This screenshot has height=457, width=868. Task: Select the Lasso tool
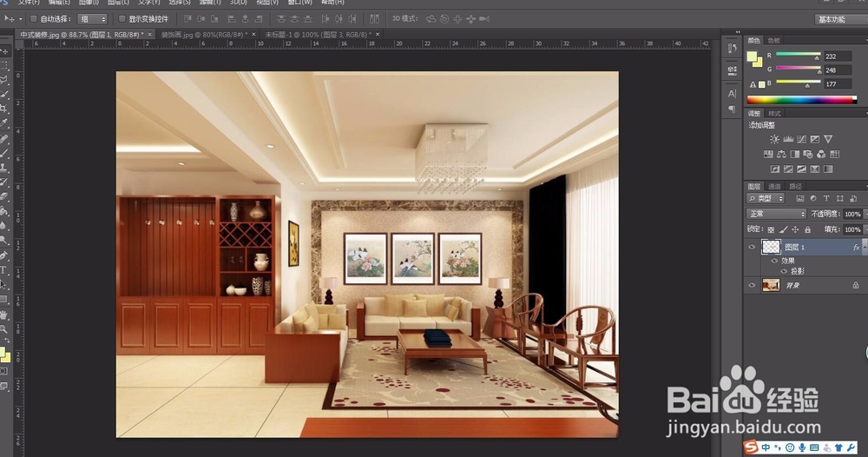3,80
